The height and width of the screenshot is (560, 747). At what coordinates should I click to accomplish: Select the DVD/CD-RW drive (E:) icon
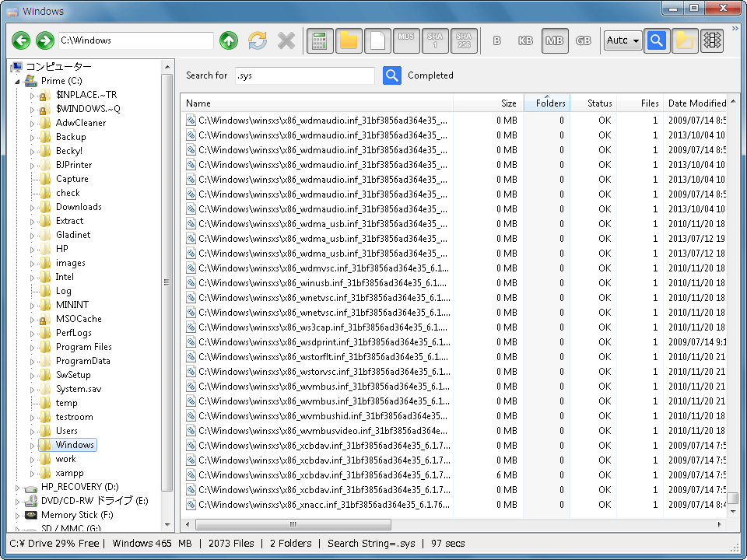pyautogui.click(x=31, y=501)
